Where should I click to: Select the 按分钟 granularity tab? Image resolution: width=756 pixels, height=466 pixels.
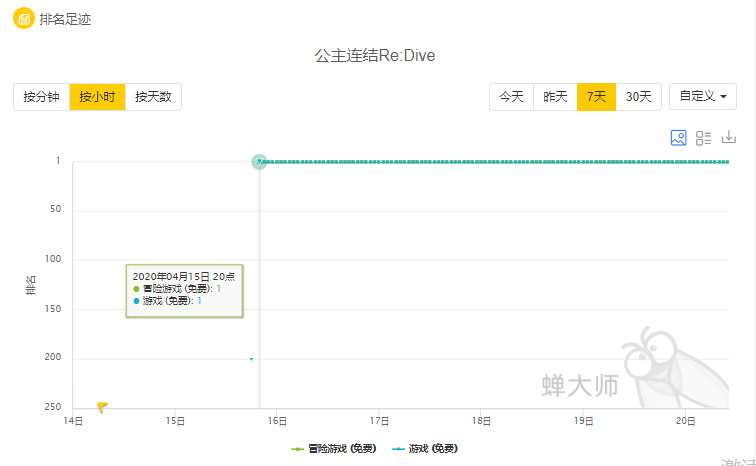[41, 97]
